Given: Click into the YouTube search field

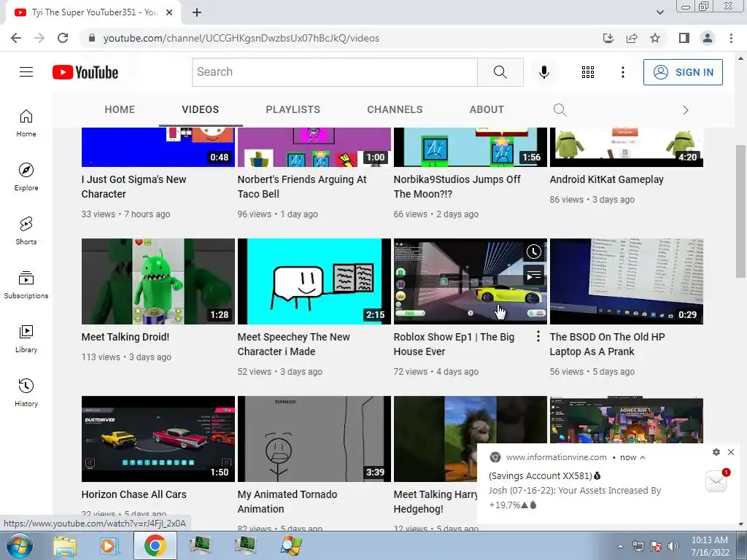Looking at the screenshot, I should [335, 72].
